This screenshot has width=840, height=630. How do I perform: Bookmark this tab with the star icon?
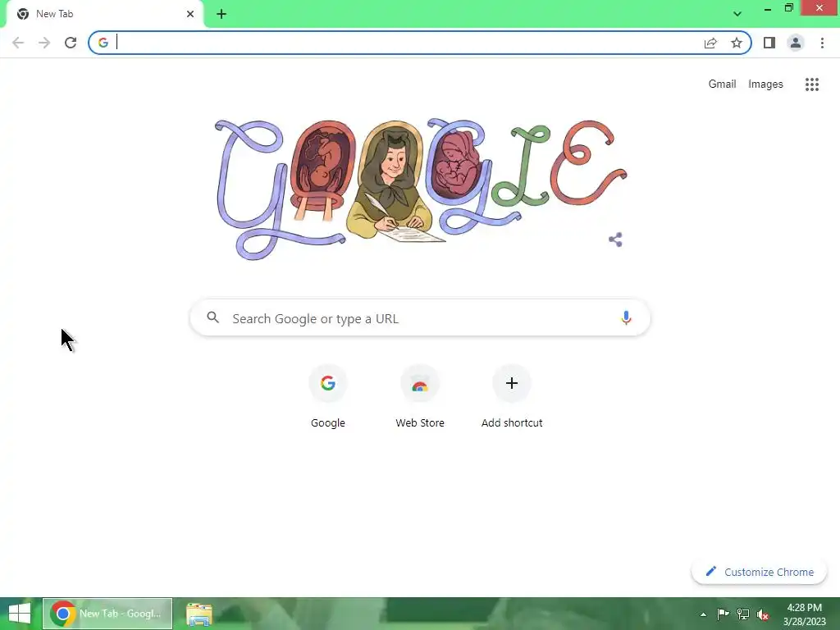(x=737, y=43)
